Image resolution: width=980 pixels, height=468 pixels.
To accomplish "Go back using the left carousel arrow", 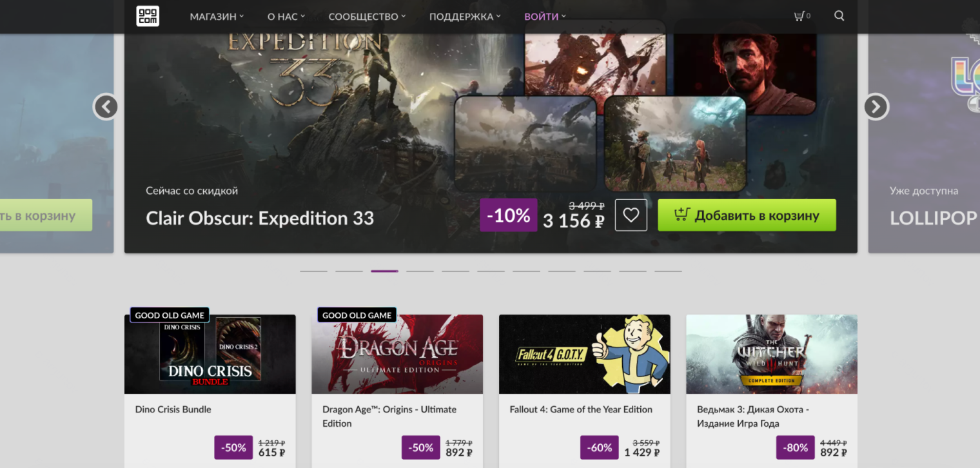I will pos(105,107).
